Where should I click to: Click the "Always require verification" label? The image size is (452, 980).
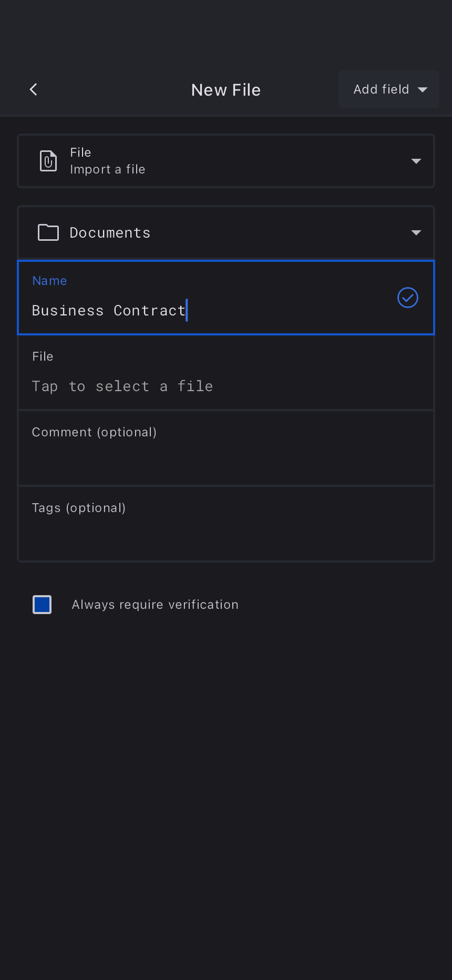[x=155, y=605]
